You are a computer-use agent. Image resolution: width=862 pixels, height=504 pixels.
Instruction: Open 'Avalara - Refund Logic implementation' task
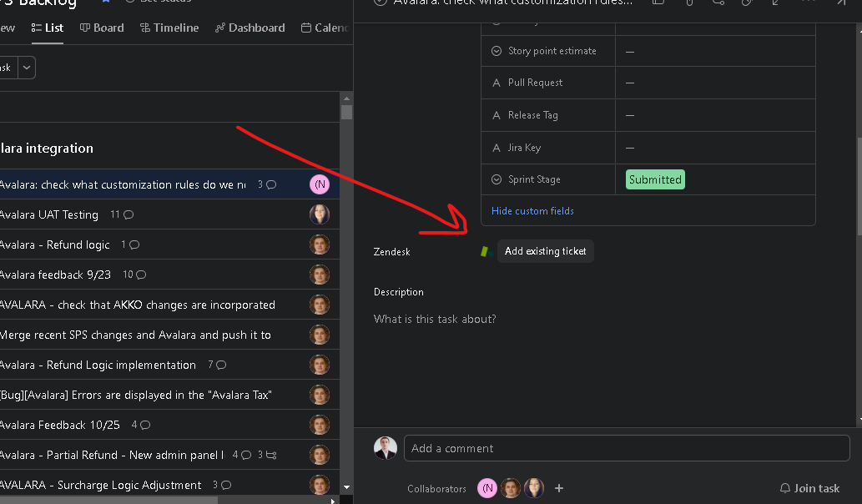98,365
